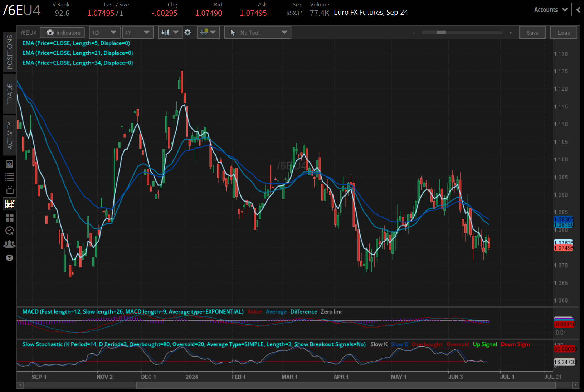The width and height of the screenshot is (584, 392).
Task: Open the No Tool drawing dropdown
Action: click(x=258, y=33)
